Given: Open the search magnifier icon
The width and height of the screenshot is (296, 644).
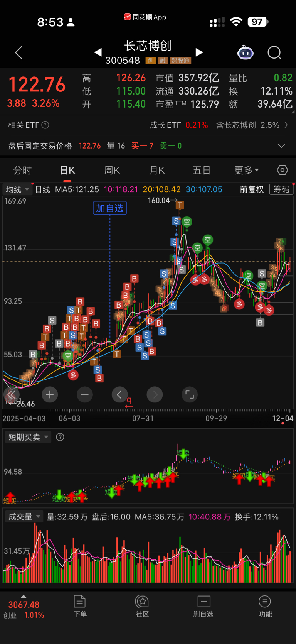Looking at the screenshot, I should point(274,52).
